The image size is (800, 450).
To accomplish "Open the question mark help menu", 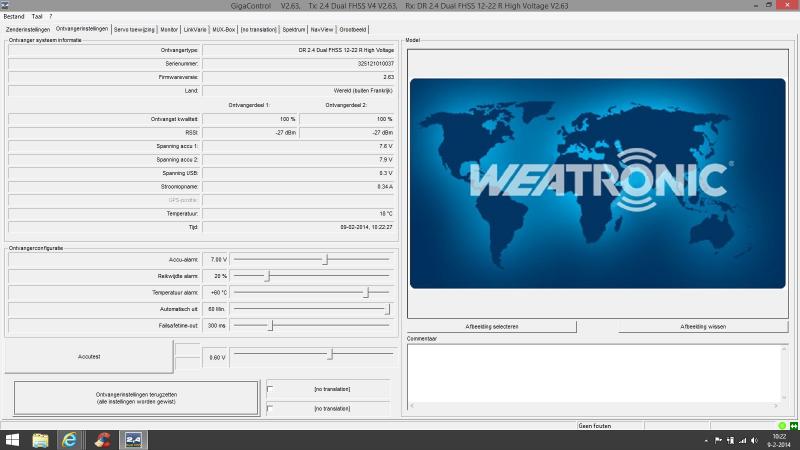I will point(51,16).
